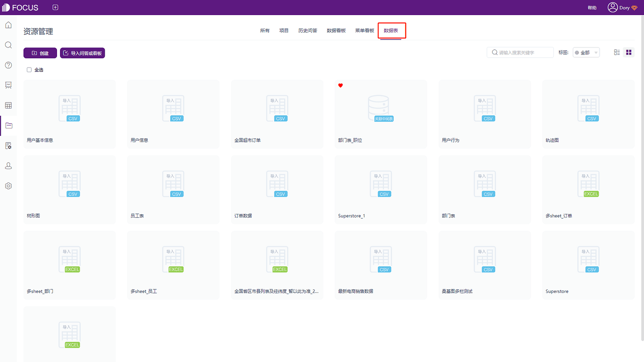Viewport: 644px width, 362px height.
Task: Switch to list view layout icon
Action: pyautogui.click(x=617, y=52)
